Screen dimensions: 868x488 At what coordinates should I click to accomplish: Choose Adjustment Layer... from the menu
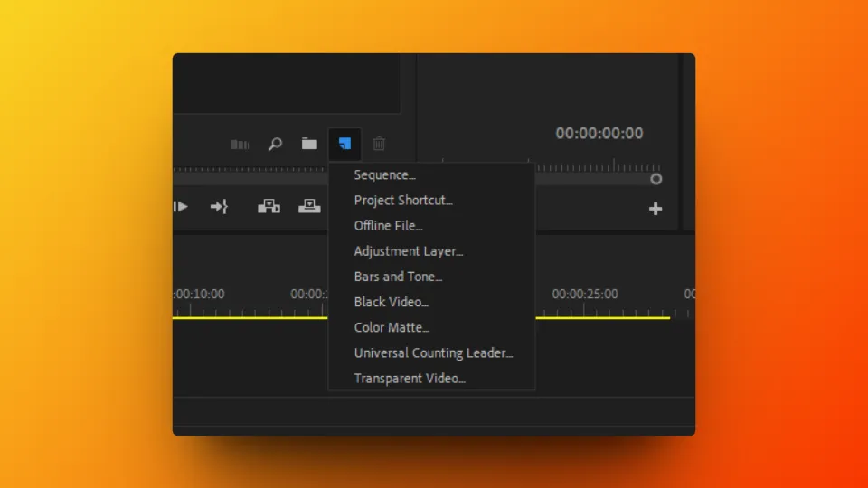432,251
